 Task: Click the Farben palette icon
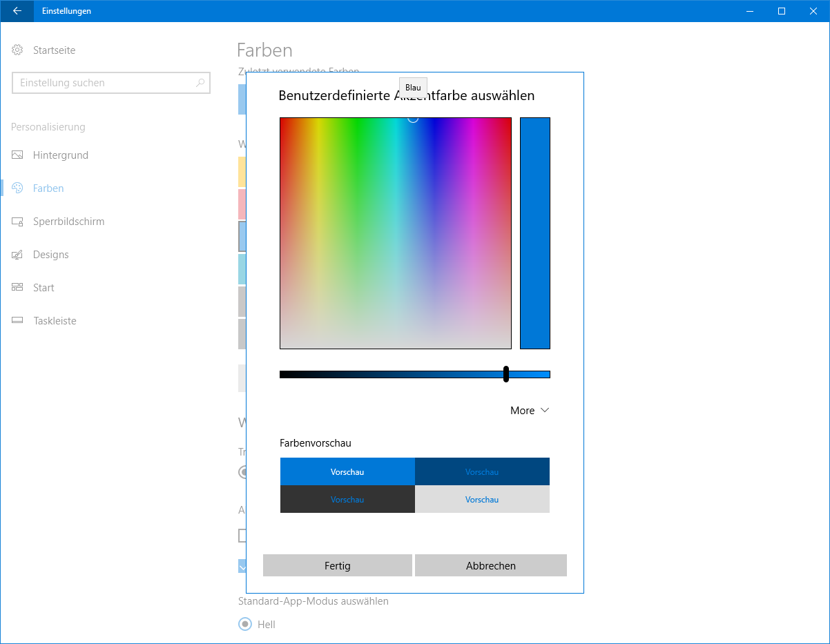[18, 188]
